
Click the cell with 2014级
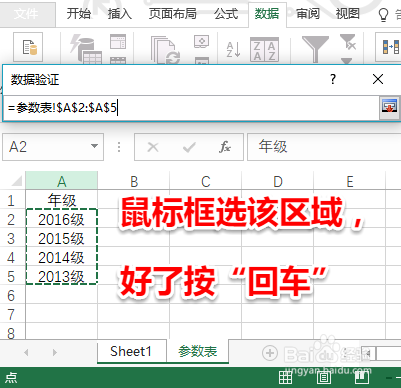pyautogui.click(x=62, y=257)
